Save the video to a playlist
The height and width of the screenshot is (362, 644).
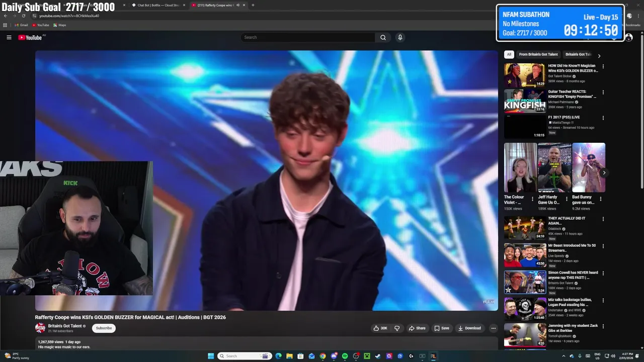pyautogui.click(x=442, y=328)
